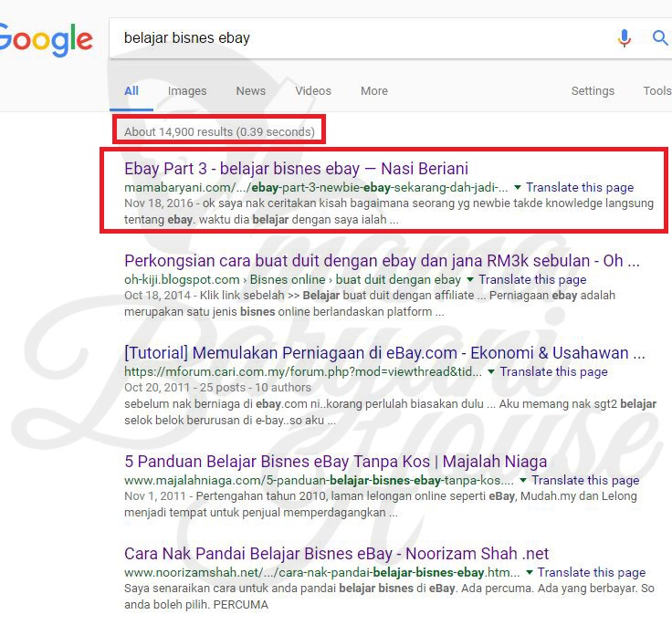Viewport: 672px width, 625px height.
Task: Click the 'About 14,900 results (0.39 seconds)' text
Action: [x=219, y=132]
